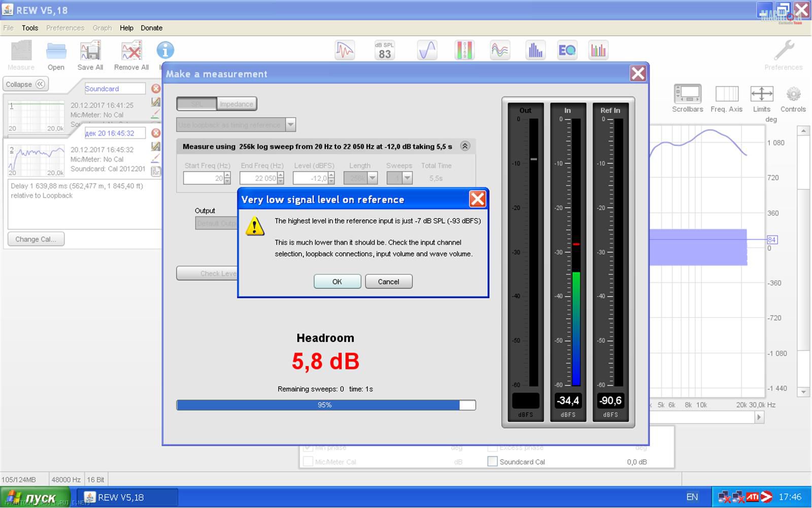Select measurement 2 thumbnail graph

[x=37, y=160]
